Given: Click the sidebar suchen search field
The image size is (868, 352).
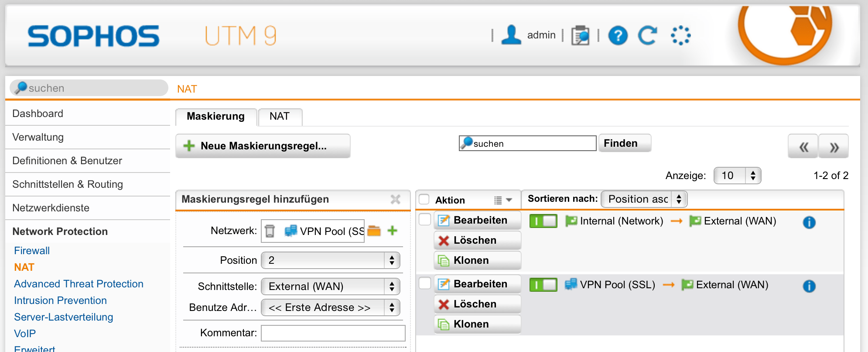Looking at the screenshot, I should [x=89, y=88].
